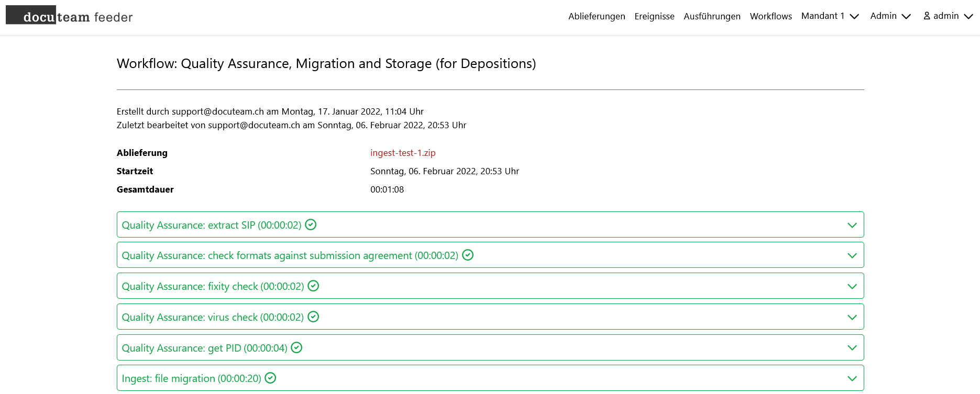Open the Ablieferungen menu item
This screenshot has width=980, height=394.
[x=597, y=16]
